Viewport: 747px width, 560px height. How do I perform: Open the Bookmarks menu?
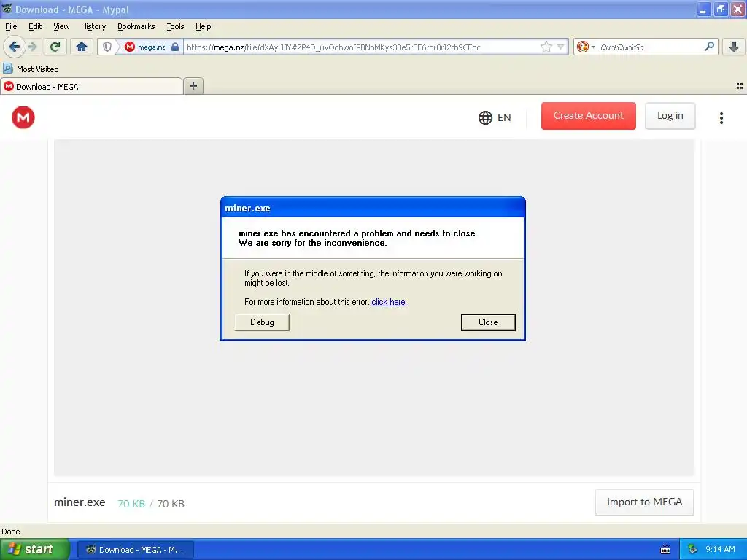point(136,26)
